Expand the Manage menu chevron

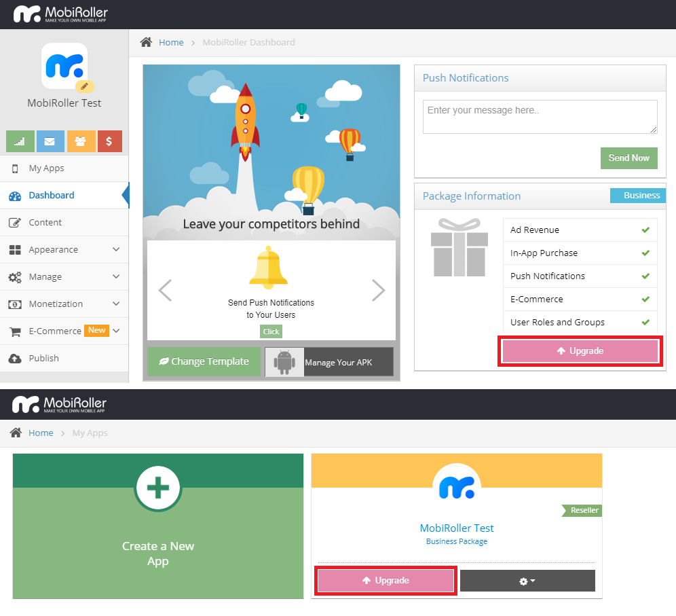point(116,276)
